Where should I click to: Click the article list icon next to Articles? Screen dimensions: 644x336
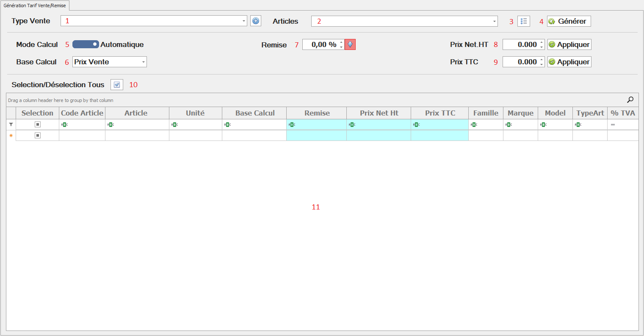click(524, 21)
